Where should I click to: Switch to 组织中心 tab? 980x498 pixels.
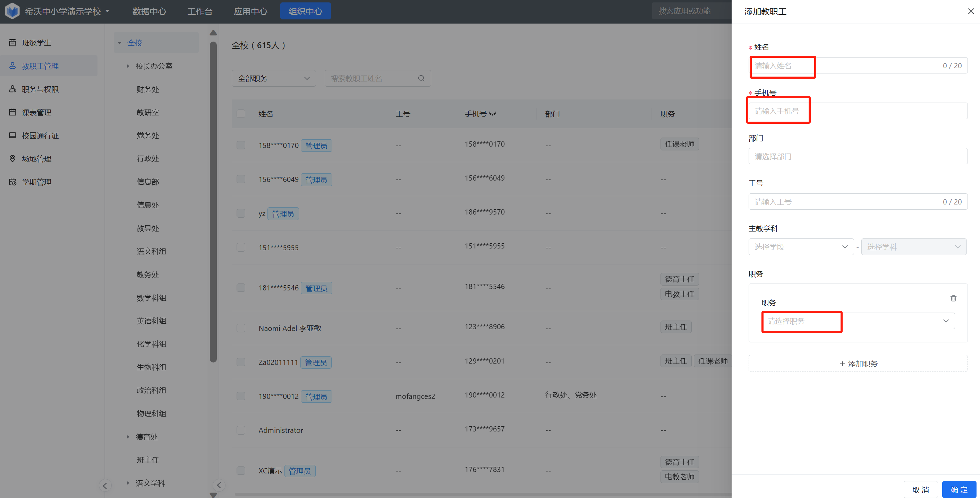pos(305,11)
